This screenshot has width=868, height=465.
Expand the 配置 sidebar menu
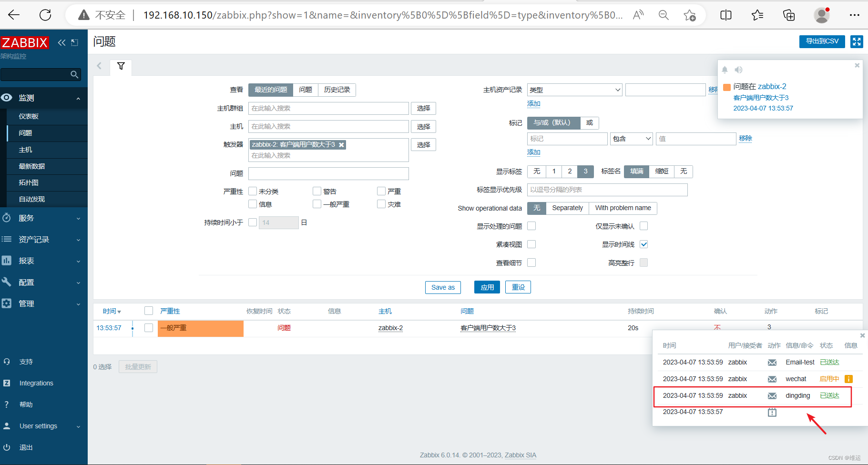coord(44,282)
